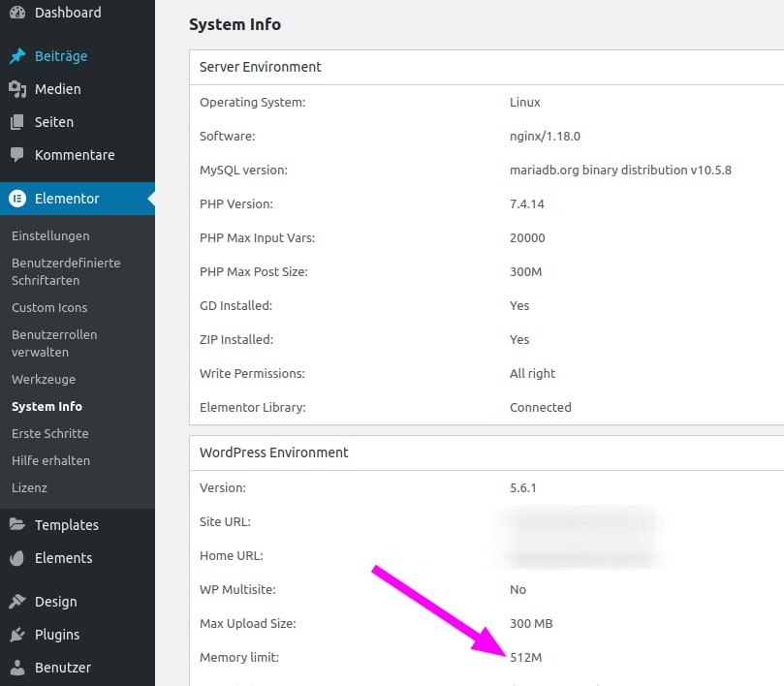Click the Home URL label
Viewport: 784px width, 686px height.
point(232,556)
